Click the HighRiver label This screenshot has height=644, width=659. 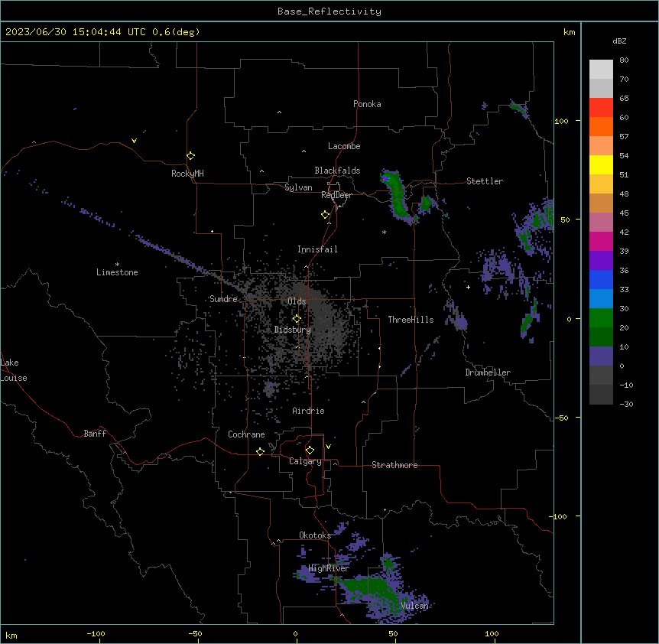pyautogui.click(x=329, y=568)
